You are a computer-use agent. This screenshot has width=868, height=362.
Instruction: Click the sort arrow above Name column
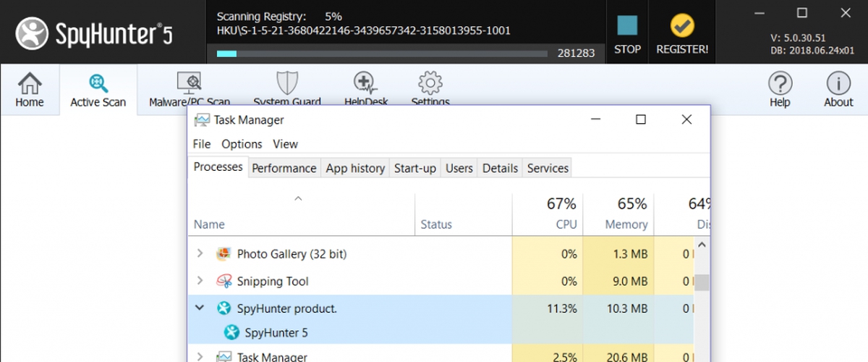click(298, 198)
